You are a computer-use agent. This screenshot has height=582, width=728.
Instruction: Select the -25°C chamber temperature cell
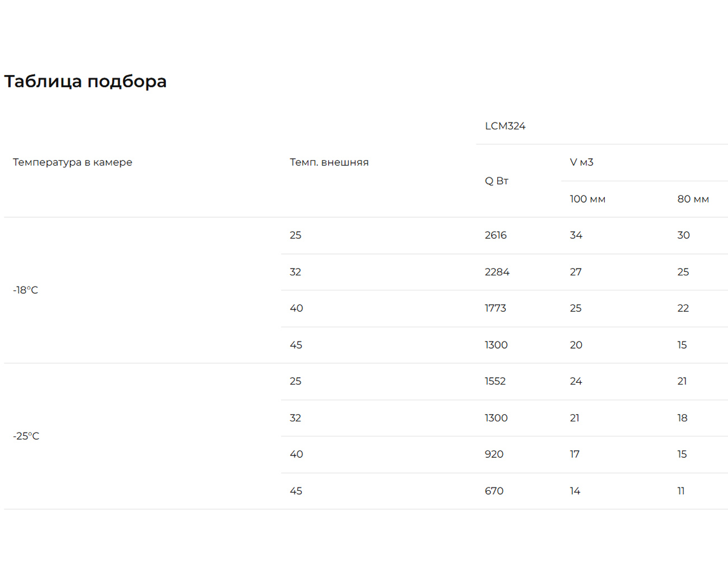pos(26,436)
